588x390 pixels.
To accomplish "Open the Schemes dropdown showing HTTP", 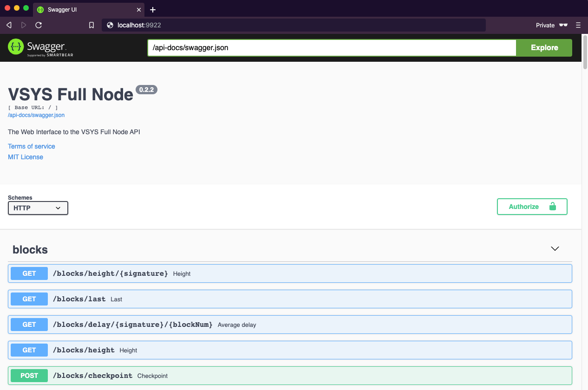I will (38, 208).
